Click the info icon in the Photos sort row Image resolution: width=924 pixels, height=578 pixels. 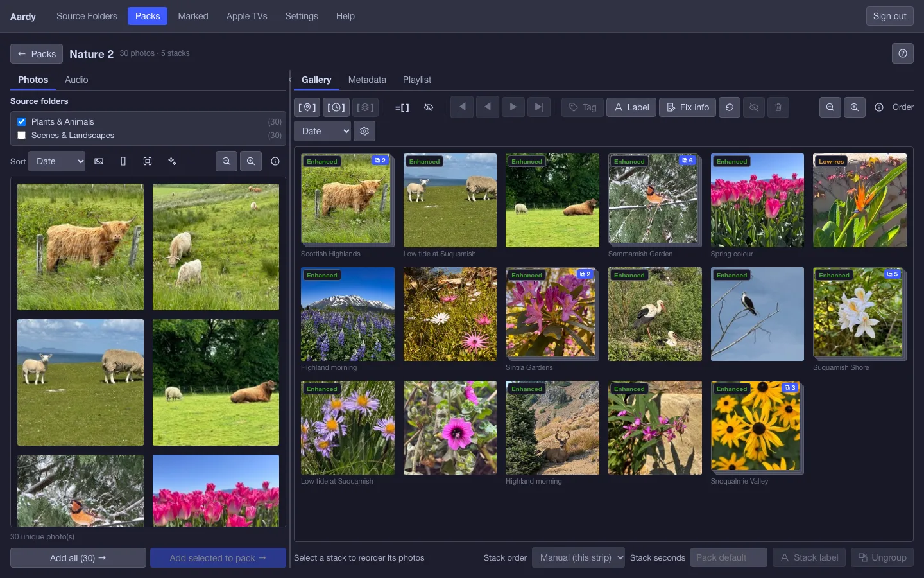(x=275, y=161)
